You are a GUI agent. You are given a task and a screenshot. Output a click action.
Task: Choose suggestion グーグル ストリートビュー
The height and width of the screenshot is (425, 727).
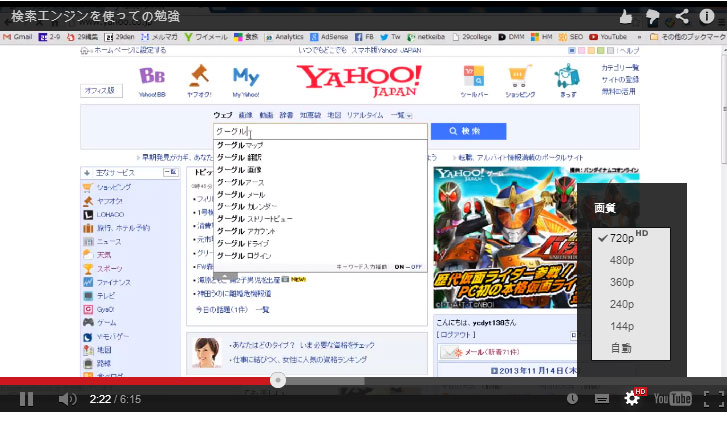320,219
